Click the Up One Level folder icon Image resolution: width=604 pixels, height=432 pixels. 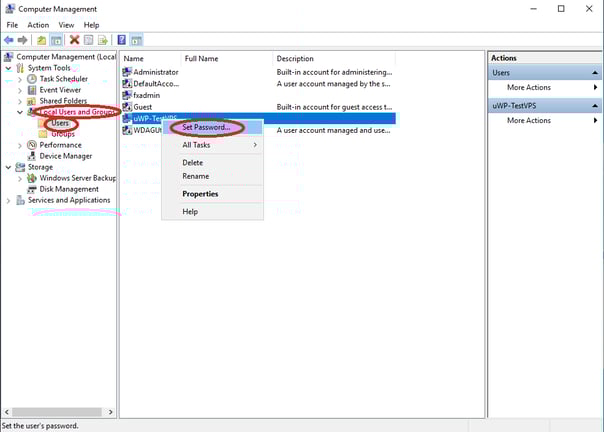42,40
